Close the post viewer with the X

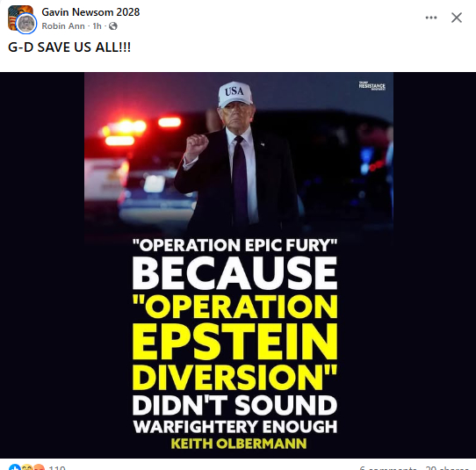457,18
